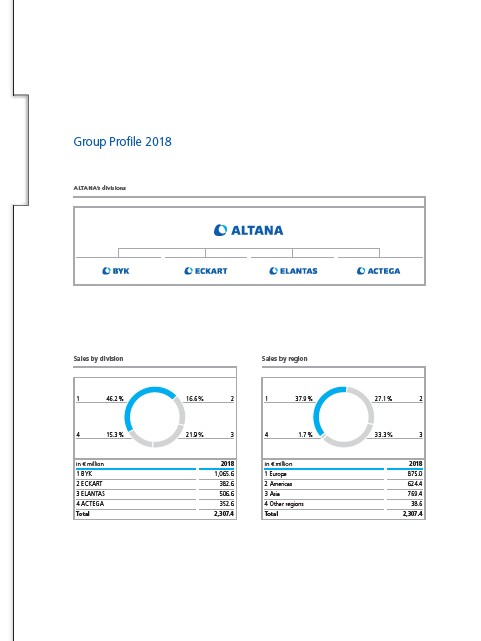Click the 2018 column header in region table
The width and height of the screenshot is (481, 641).
click(x=416, y=464)
